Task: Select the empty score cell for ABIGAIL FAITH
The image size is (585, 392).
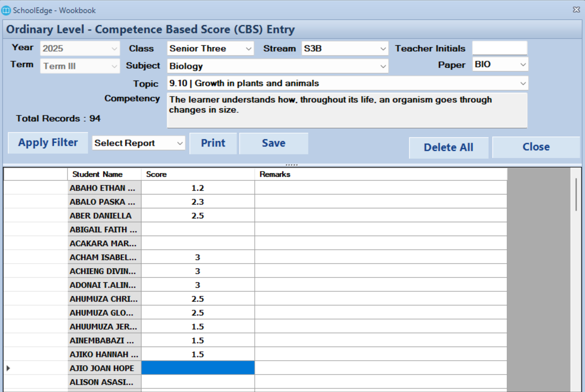Action: [198, 229]
